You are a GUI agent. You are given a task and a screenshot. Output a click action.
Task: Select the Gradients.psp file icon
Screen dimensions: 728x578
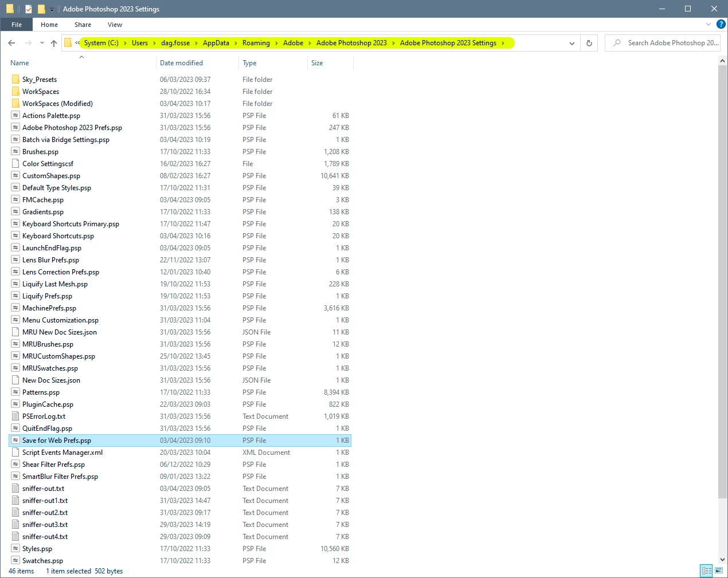tap(15, 211)
